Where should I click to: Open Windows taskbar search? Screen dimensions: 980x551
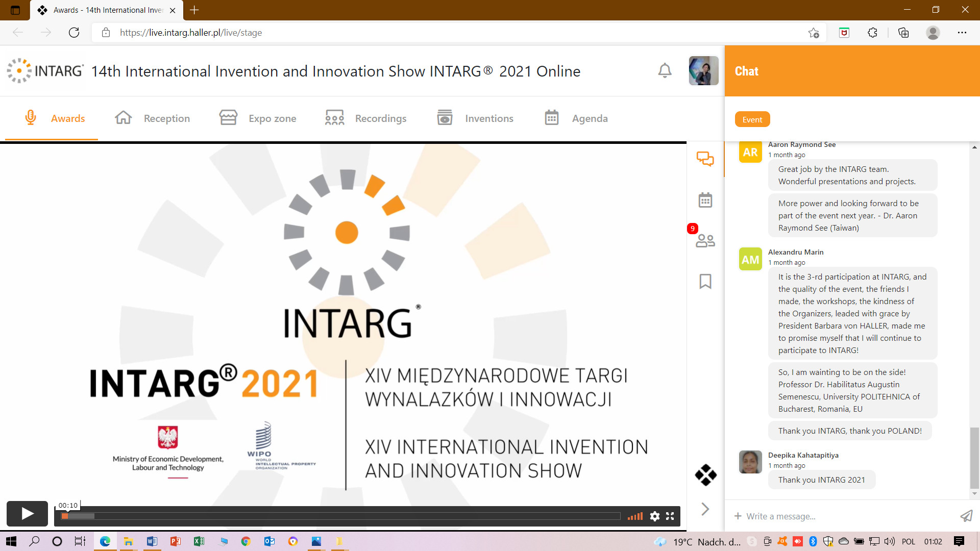click(x=34, y=541)
